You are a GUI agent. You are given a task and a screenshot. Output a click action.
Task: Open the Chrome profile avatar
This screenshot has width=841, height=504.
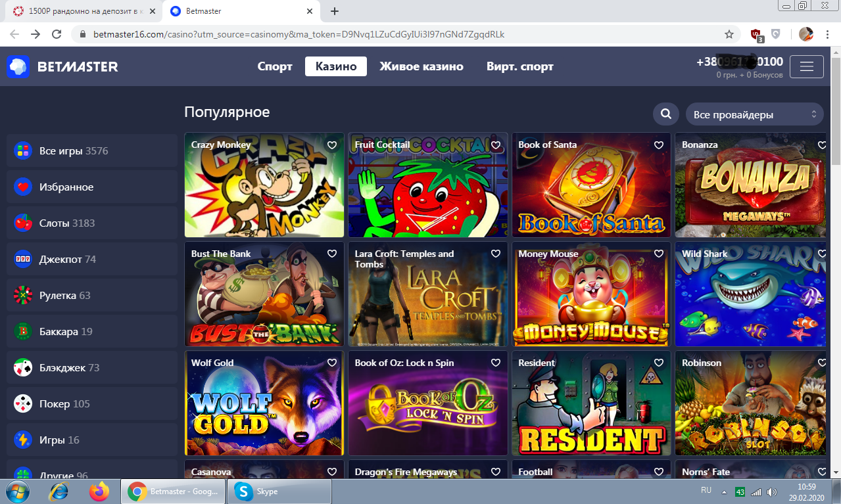click(805, 34)
